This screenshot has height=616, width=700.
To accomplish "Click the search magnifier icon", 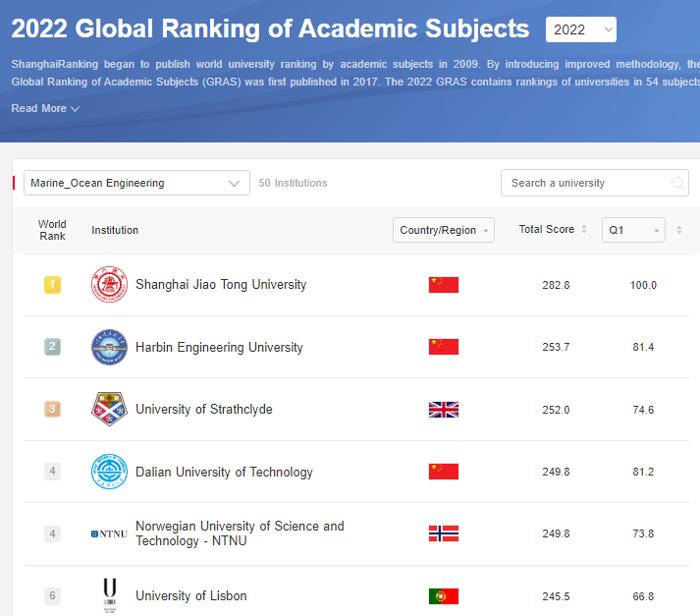I will tap(677, 183).
